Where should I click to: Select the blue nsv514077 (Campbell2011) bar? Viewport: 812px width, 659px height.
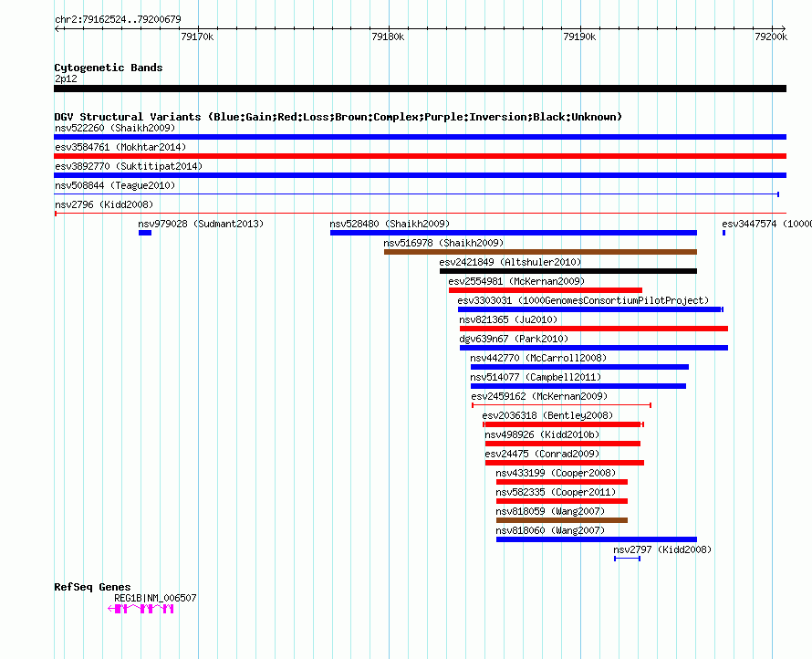578,386
